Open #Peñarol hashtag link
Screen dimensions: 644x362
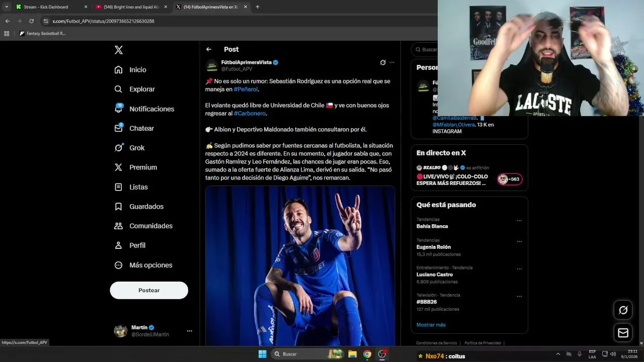246,89
